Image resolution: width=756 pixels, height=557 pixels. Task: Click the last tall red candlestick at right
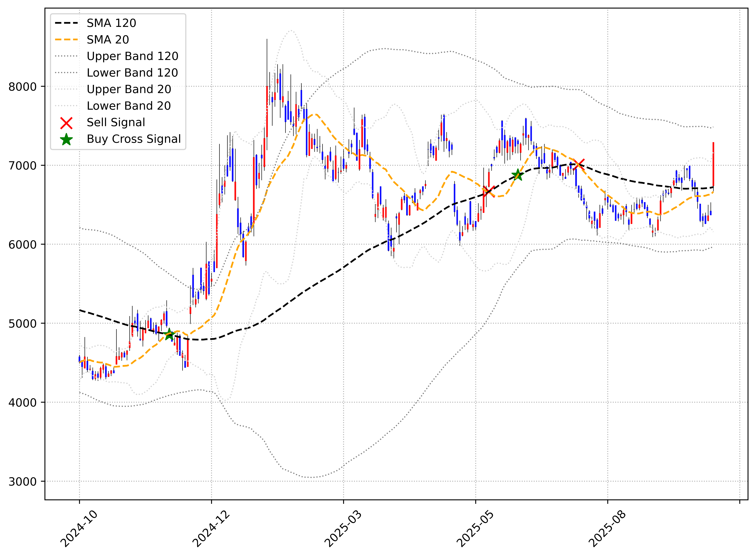(x=713, y=164)
